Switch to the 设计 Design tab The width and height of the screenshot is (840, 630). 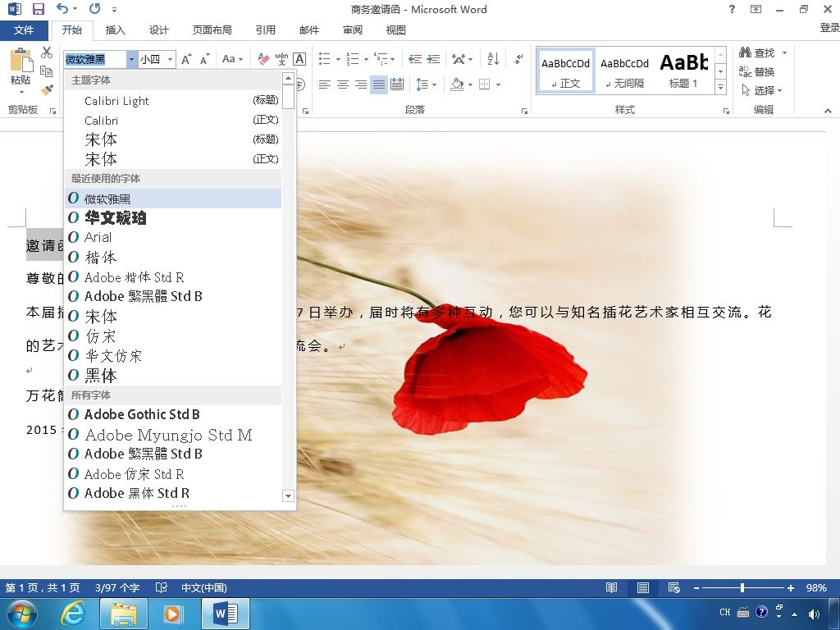click(x=158, y=30)
